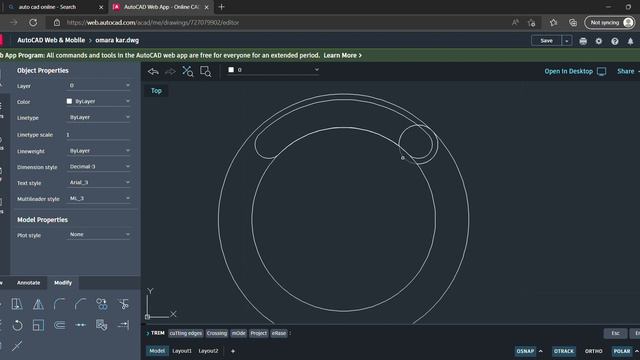Toggle OTRACK in status bar
This screenshot has width=640, height=360.
coord(564,351)
